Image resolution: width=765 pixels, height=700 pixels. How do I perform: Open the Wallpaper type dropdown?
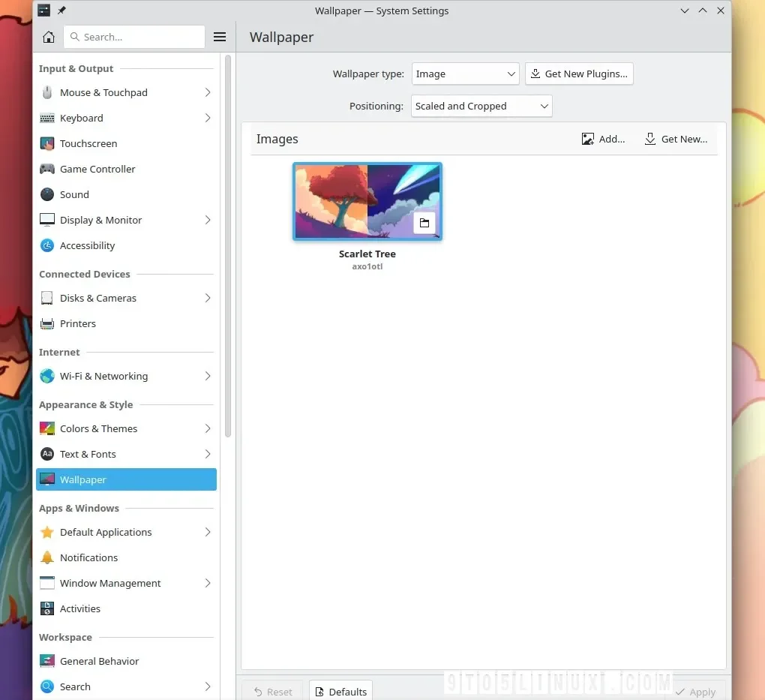pyautogui.click(x=466, y=74)
